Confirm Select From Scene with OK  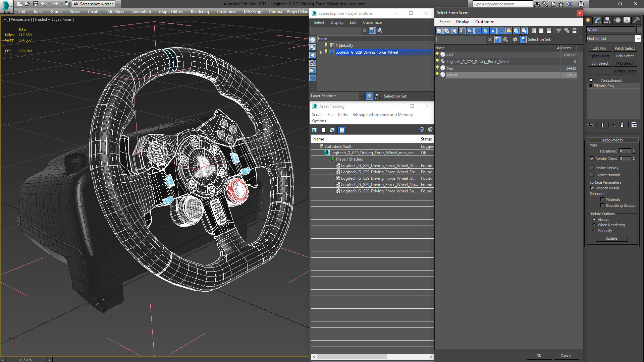[539, 356]
